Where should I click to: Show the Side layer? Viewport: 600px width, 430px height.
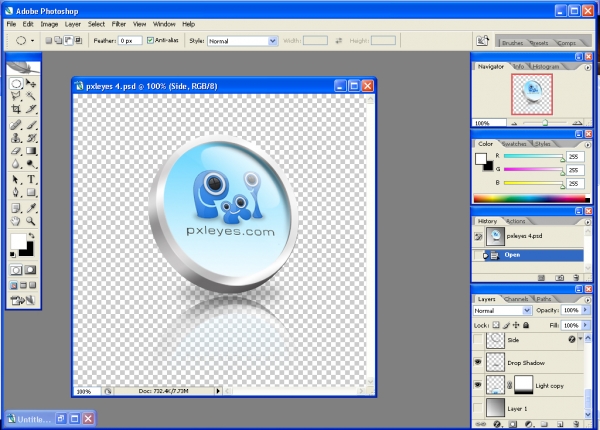[x=478, y=339]
